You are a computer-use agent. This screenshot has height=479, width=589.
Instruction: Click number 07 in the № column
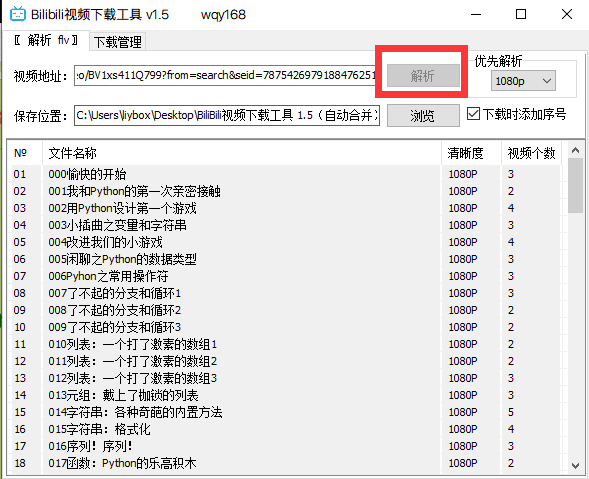(x=20, y=276)
